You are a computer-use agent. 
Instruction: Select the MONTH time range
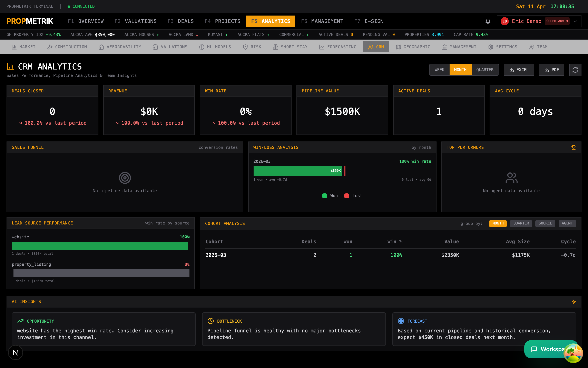coord(460,70)
